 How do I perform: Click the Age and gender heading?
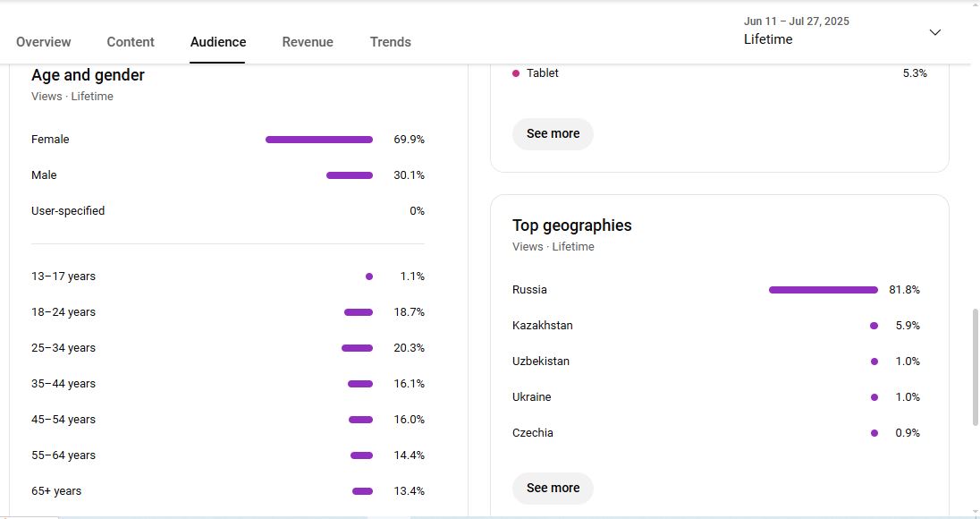pos(89,75)
